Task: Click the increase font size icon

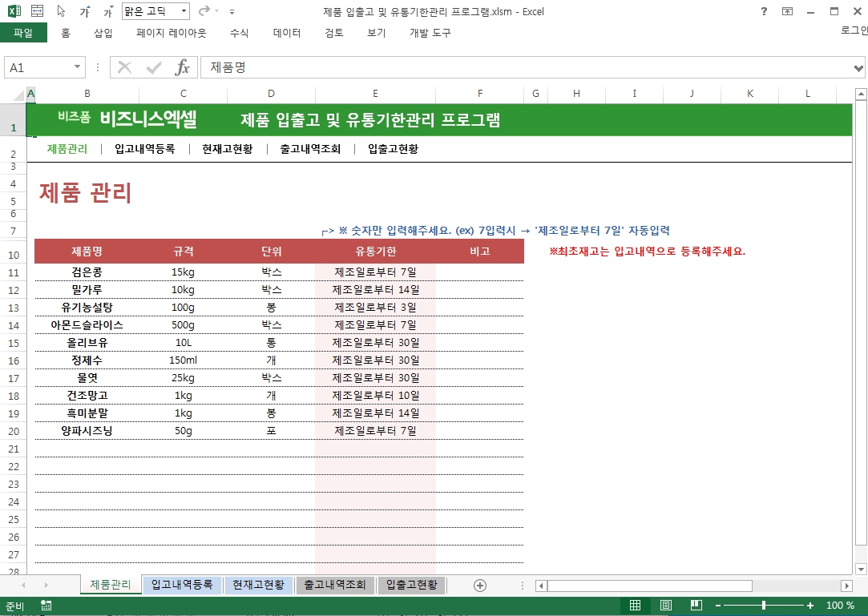Action: tap(85, 12)
